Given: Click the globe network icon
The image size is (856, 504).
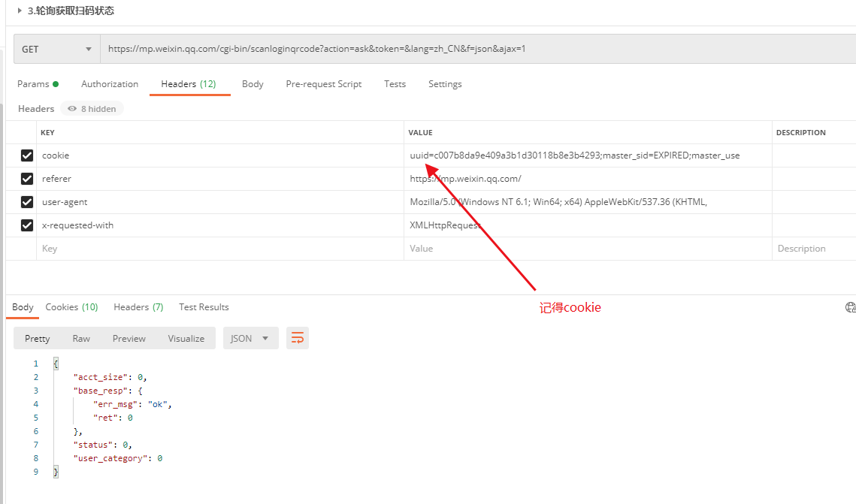Looking at the screenshot, I should 850,308.
